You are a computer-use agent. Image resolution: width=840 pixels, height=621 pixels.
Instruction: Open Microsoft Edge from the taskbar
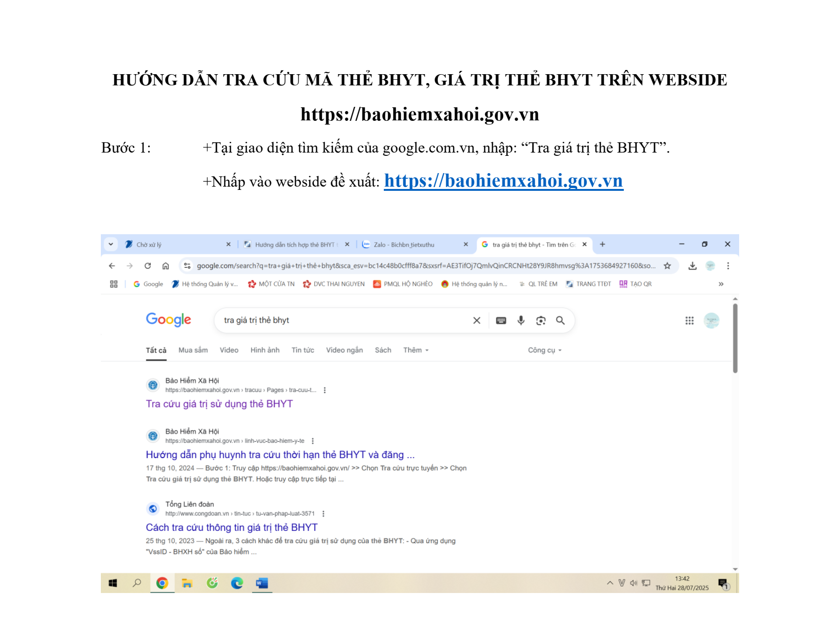(x=237, y=583)
